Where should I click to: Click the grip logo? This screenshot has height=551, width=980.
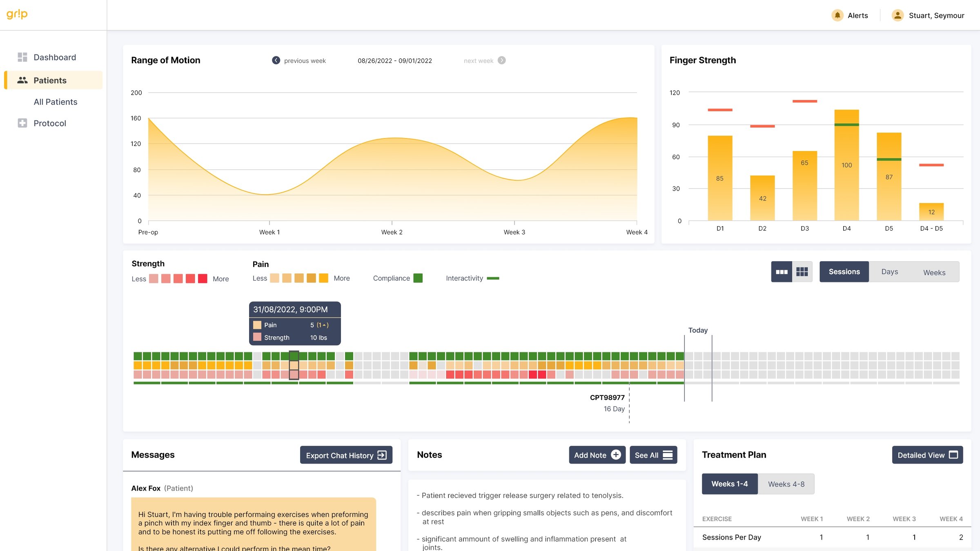(x=17, y=14)
